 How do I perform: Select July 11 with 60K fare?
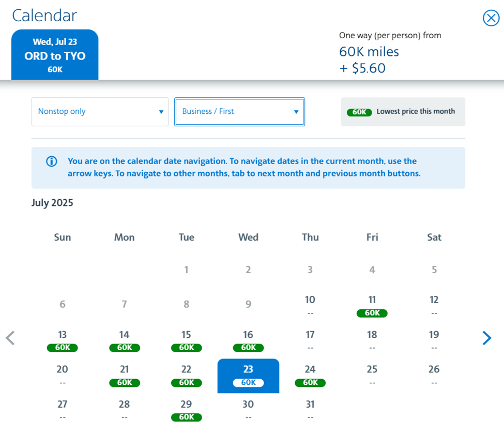tap(372, 306)
